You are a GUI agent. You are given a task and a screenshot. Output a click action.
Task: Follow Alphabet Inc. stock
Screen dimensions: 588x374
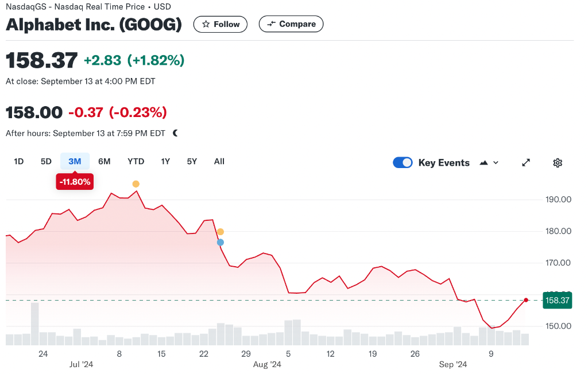click(x=220, y=24)
